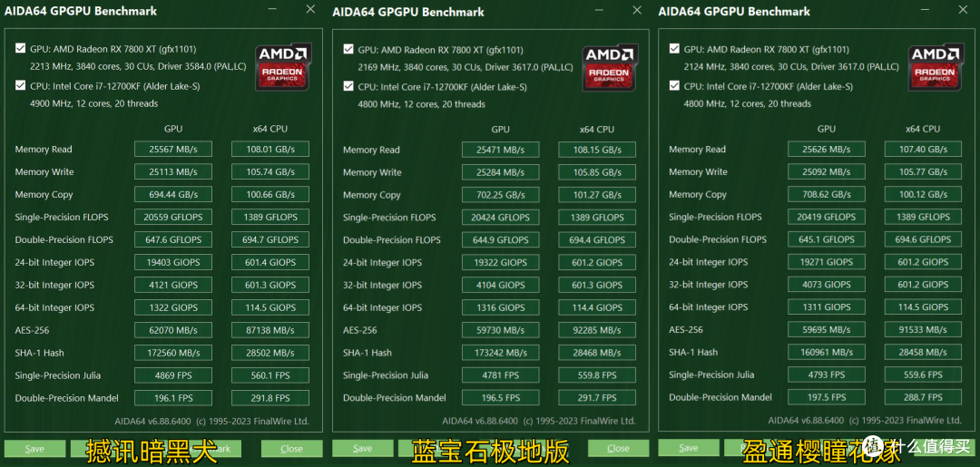The width and height of the screenshot is (980, 467).
Task: Close 2169 MHz window via title bar X
Action: click(637, 10)
